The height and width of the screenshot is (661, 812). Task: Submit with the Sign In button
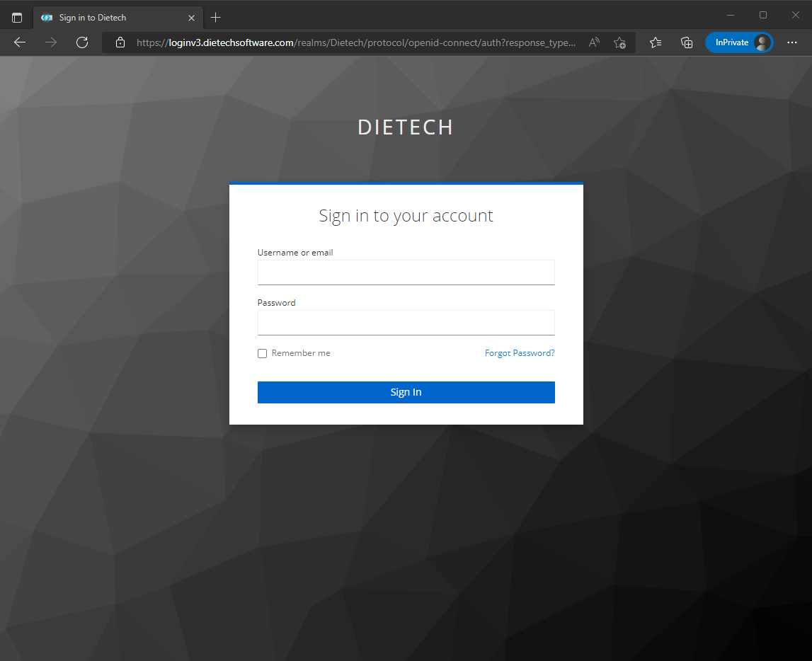point(406,392)
